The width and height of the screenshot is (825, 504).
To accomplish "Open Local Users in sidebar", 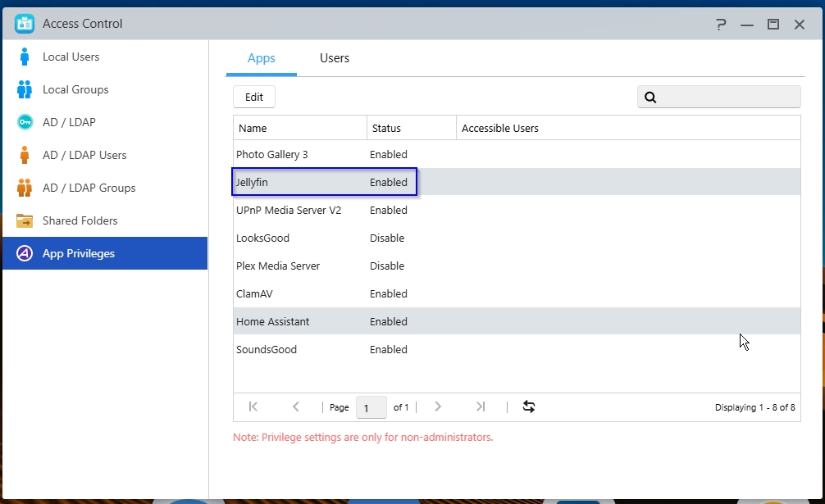I will [x=71, y=57].
